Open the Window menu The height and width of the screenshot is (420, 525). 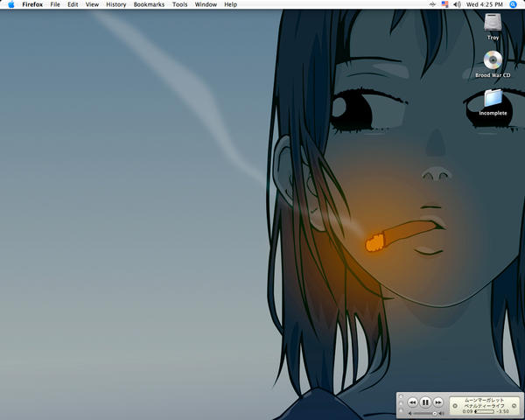[x=206, y=4]
